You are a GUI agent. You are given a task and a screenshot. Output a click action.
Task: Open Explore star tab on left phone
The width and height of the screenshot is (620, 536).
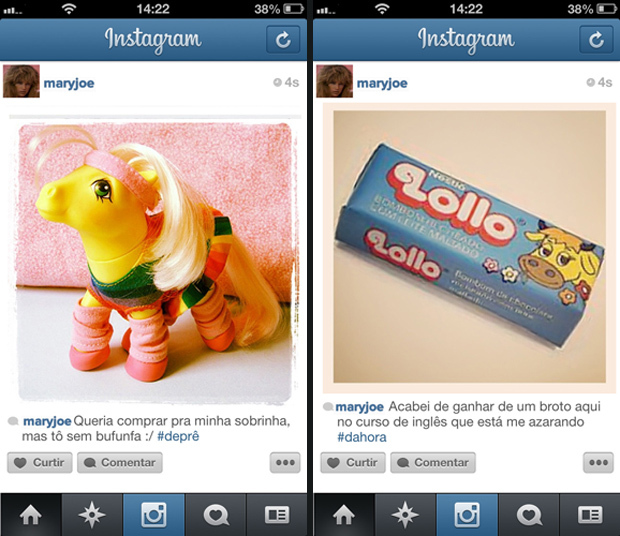click(x=92, y=515)
